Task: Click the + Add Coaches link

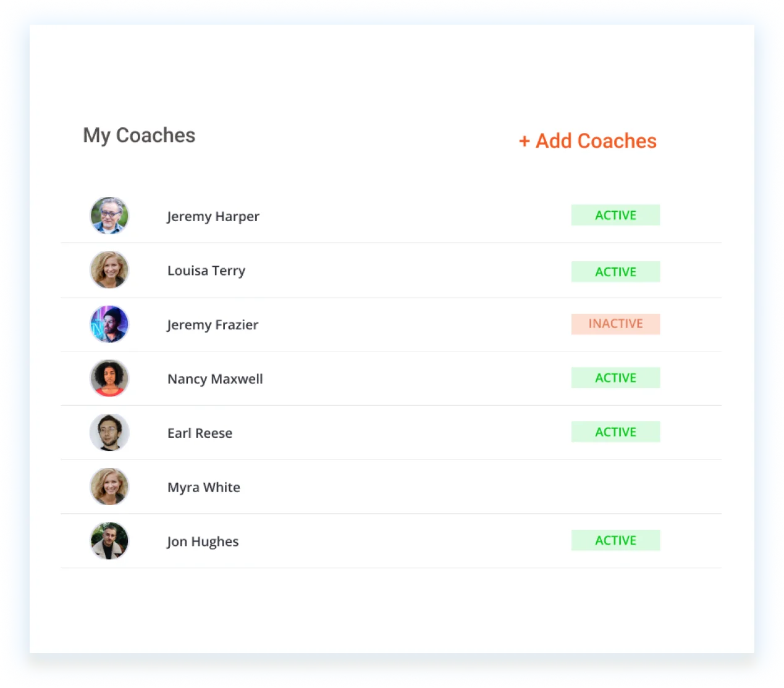Action: (x=588, y=141)
